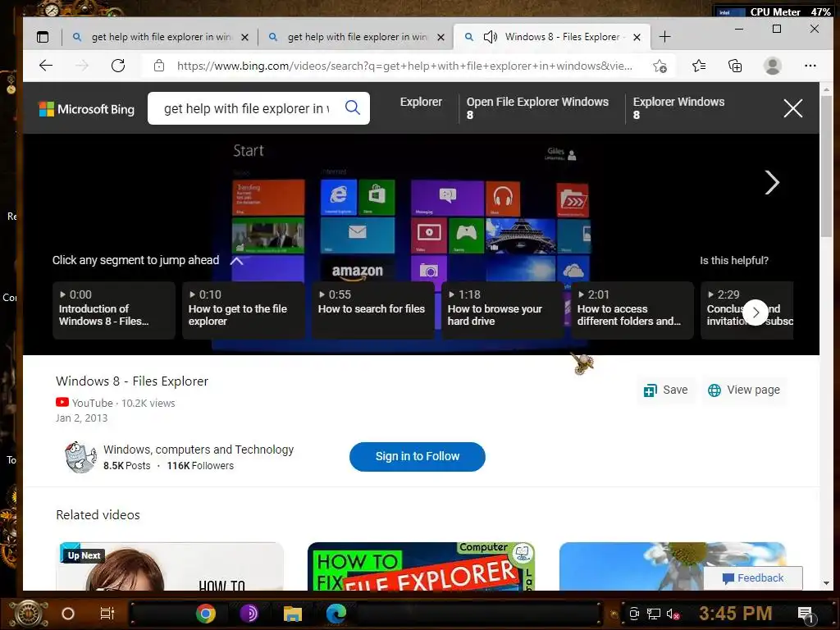The width and height of the screenshot is (840, 630).
Task: Add this page to favorites star icon
Action: pos(660,66)
